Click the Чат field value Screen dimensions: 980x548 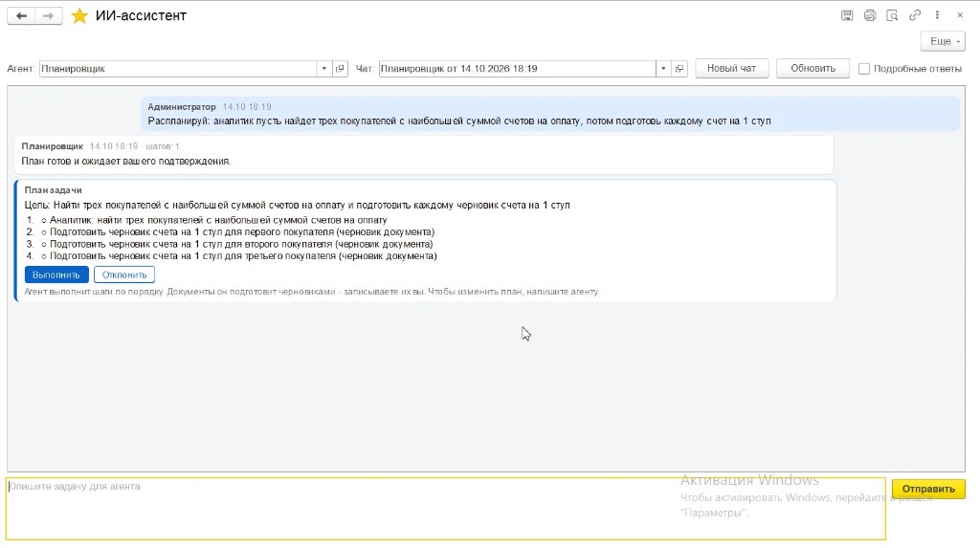pyautogui.click(x=517, y=69)
